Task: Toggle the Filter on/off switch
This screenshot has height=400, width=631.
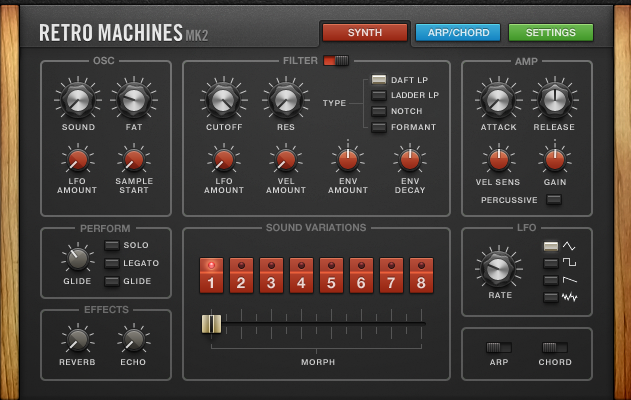Action: click(x=336, y=61)
